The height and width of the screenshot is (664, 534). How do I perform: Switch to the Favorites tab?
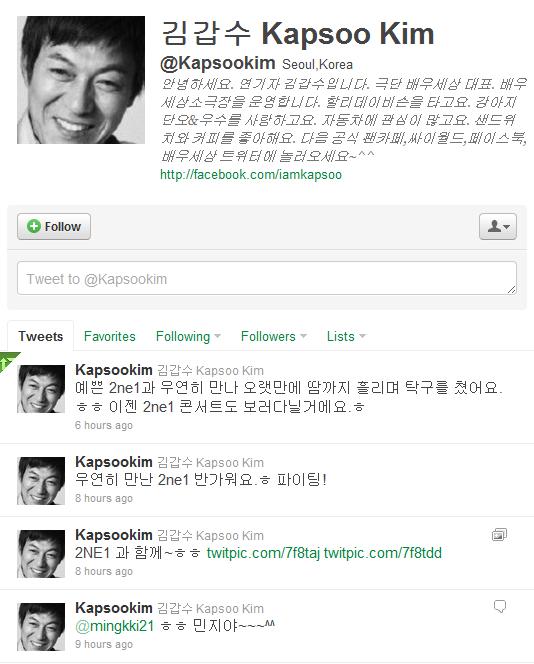110,336
